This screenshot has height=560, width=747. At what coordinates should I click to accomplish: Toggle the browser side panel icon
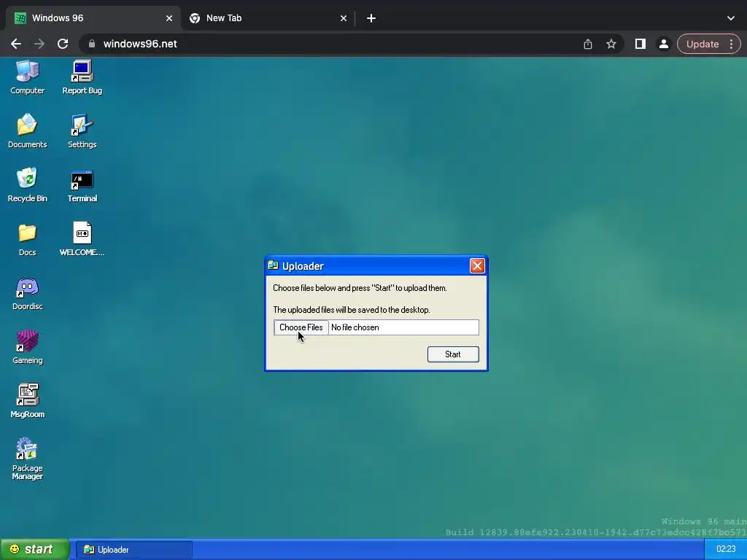click(640, 44)
